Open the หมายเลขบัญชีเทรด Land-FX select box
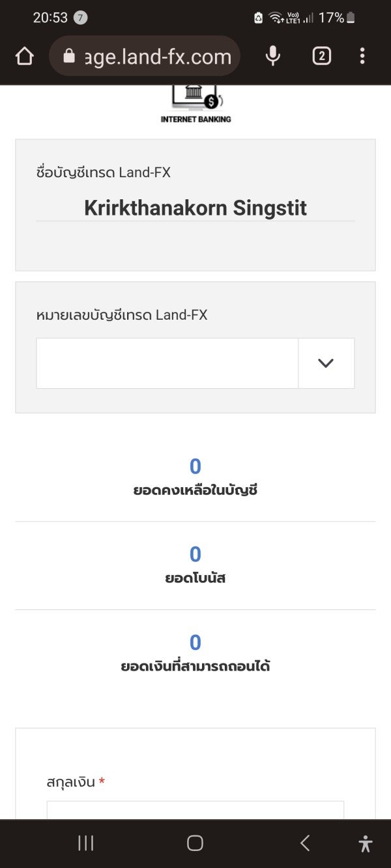 pyautogui.click(x=167, y=363)
